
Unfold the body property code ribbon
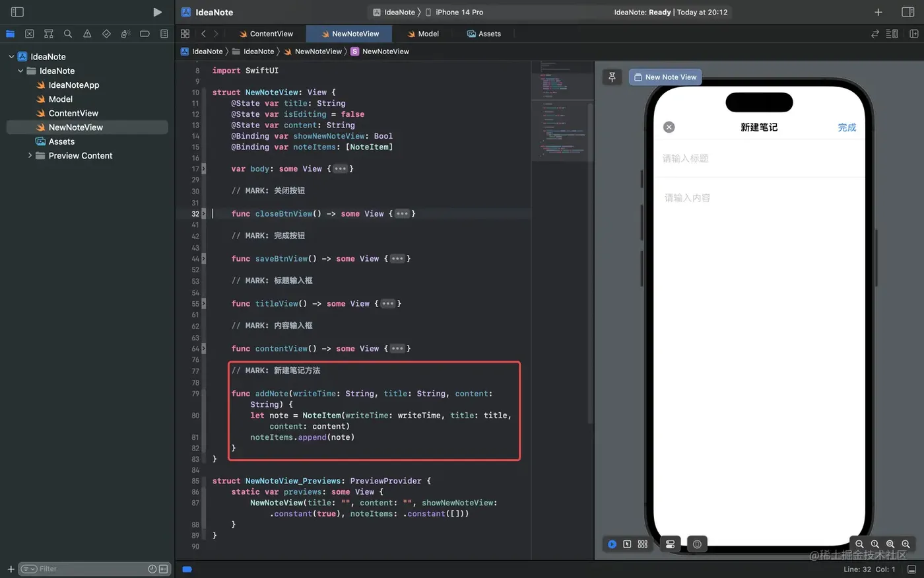coord(203,169)
